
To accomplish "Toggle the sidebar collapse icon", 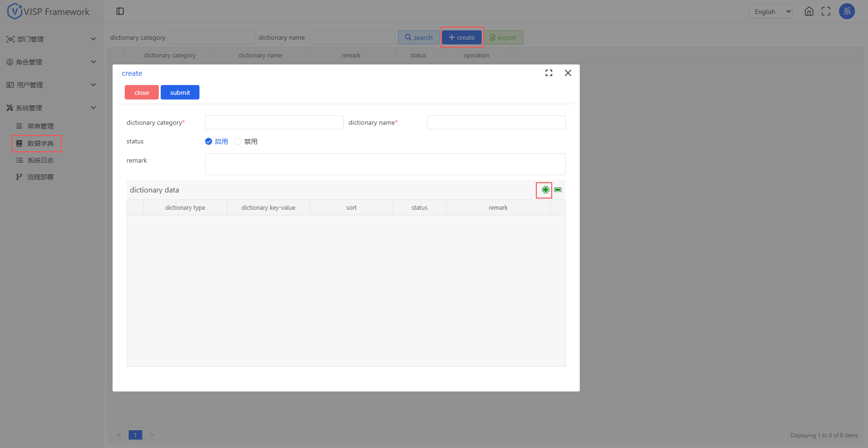I will point(120,11).
